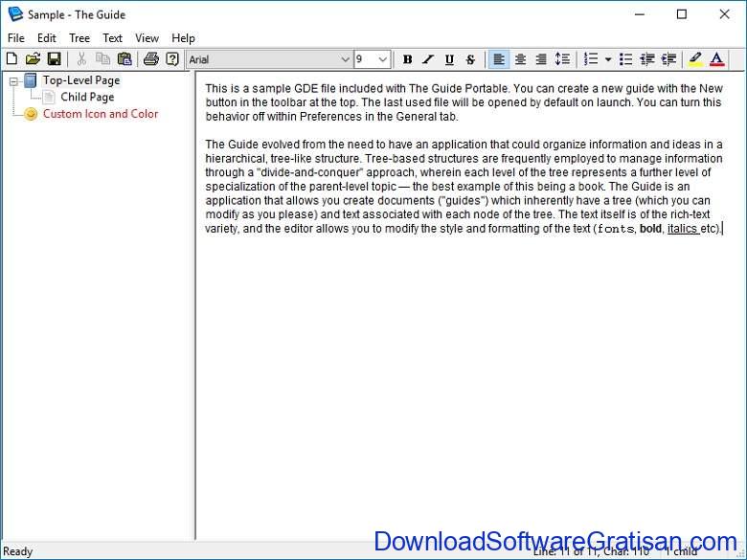The height and width of the screenshot is (560, 747).
Task: Select Top-Level Page in the tree
Action: [x=81, y=80]
